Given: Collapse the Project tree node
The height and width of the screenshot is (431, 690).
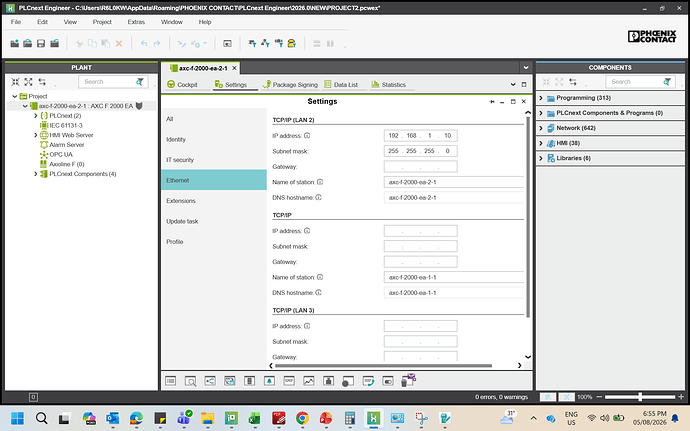Looking at the screenshot, I should point(15,96).
